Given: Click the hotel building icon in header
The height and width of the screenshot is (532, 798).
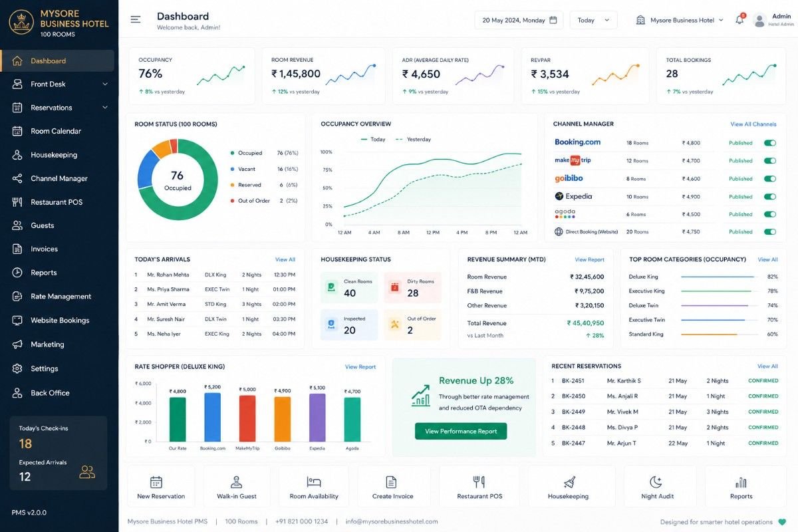Looking at the screenshot, I should [x=640, y=20].
